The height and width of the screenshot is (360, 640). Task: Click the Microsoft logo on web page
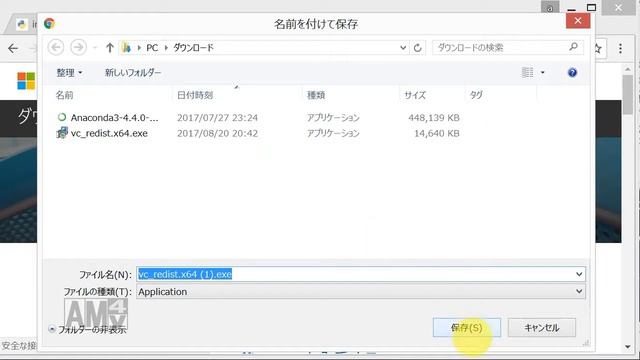(26, 81)
